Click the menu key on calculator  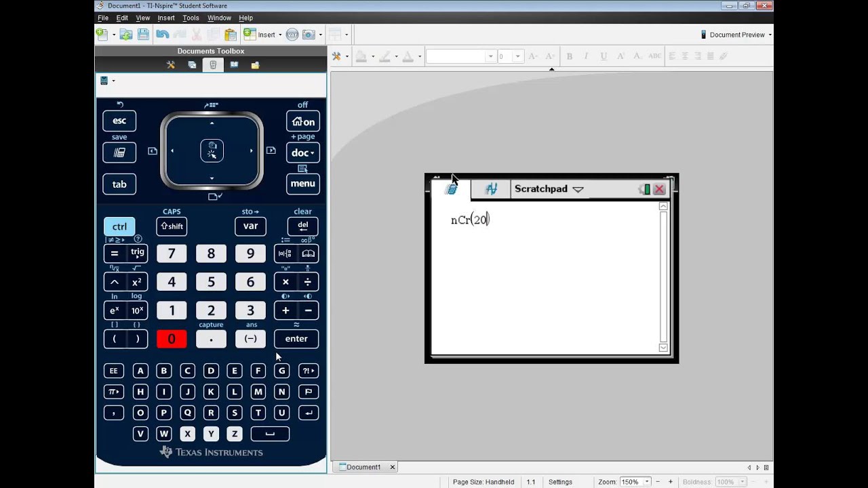point(302,184)
